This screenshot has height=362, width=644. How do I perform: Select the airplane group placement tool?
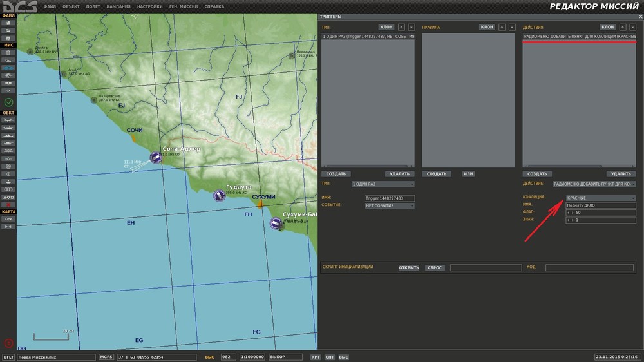click(8, 120)
